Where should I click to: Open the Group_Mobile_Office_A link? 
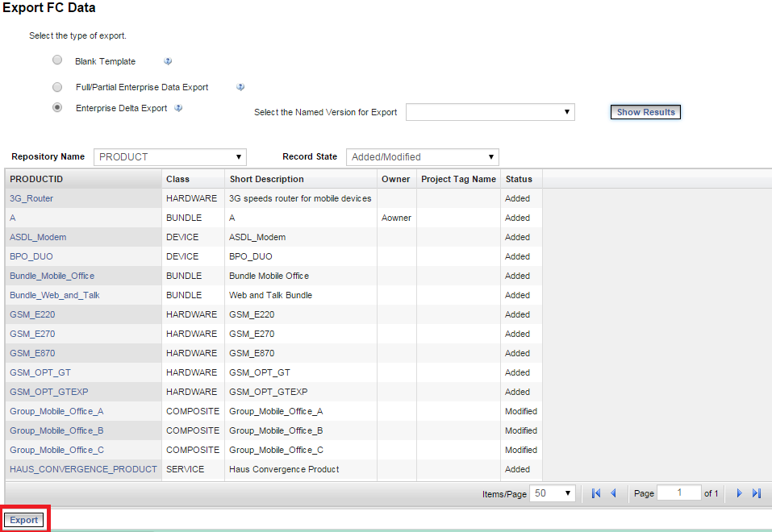56,411
